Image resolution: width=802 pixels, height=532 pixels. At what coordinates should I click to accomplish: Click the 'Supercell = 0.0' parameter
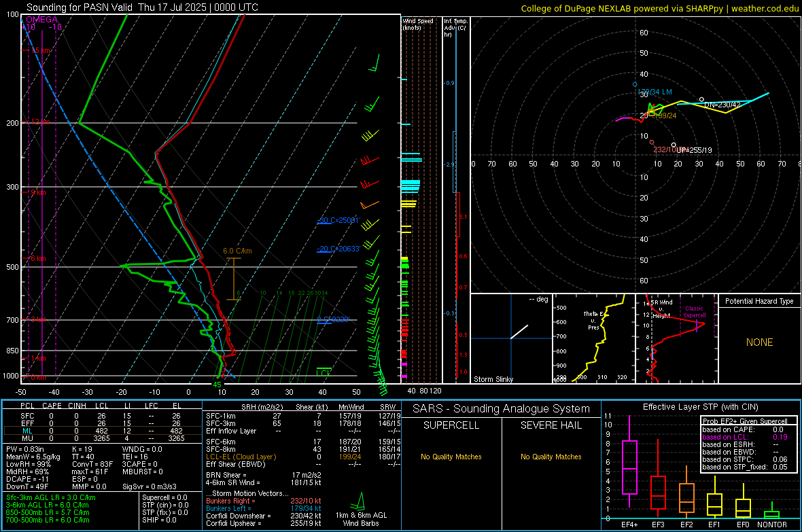click(x=164, y=498)
